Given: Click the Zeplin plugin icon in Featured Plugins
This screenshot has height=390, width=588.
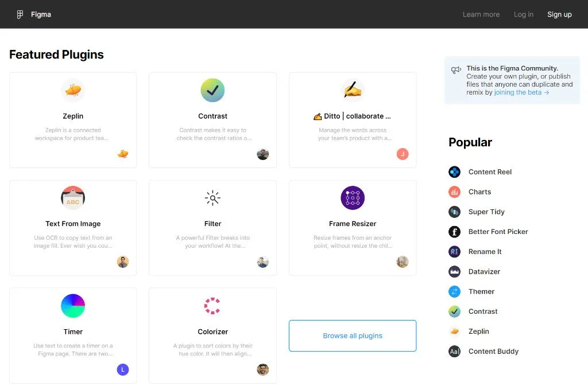Looking at the screenshot, I should (x=73, y=90).
